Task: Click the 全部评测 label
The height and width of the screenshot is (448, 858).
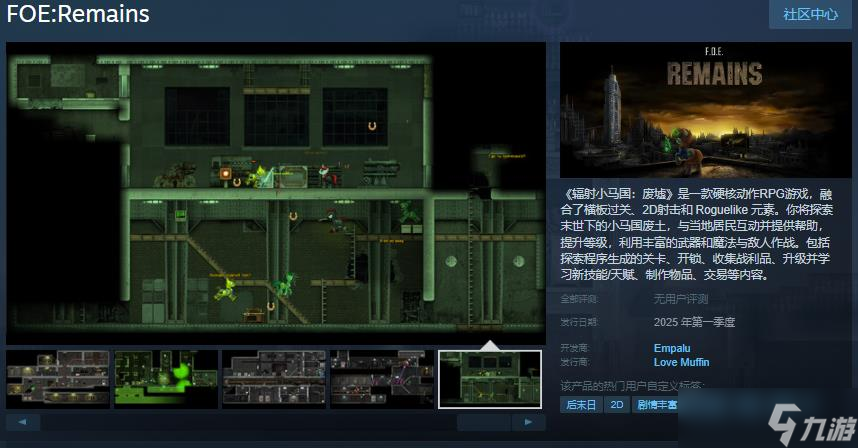Action: (x=579, y=299)
